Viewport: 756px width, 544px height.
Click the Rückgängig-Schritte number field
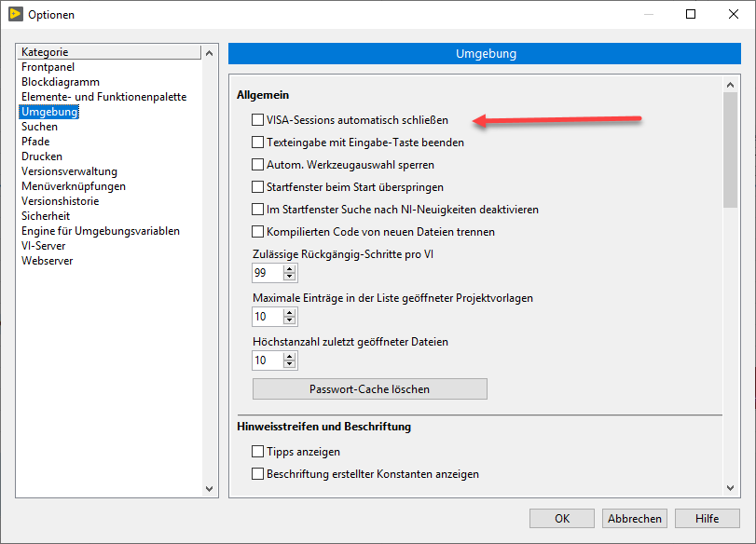pos(267,273)
